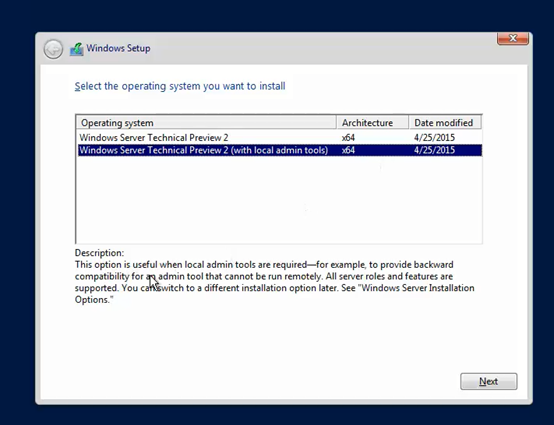Screen dimensions: 554x425
Task: Click the Date modified column header
Action: (x=445, y=123)
